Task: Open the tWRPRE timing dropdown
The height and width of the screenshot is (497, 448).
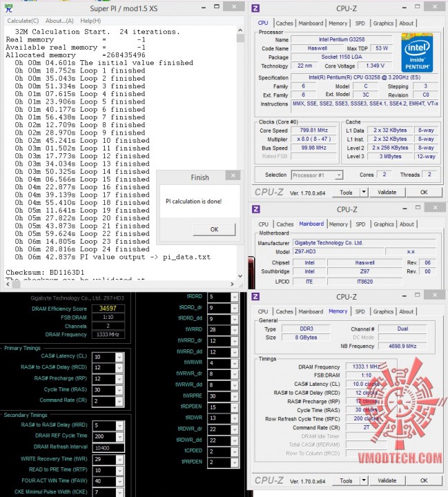Action: tap(235, 396)
